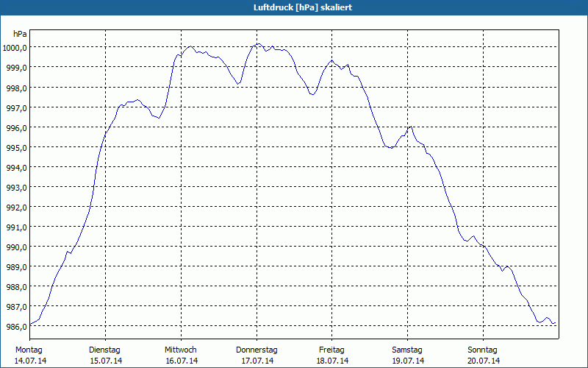
Task: Select the 996,0 axis value
Action: [17, 128]
